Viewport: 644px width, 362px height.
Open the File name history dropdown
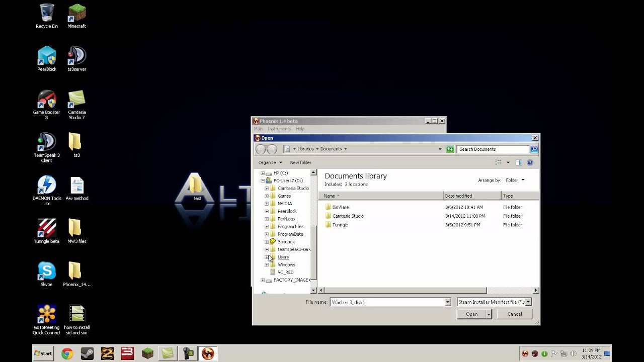point(447,302)
